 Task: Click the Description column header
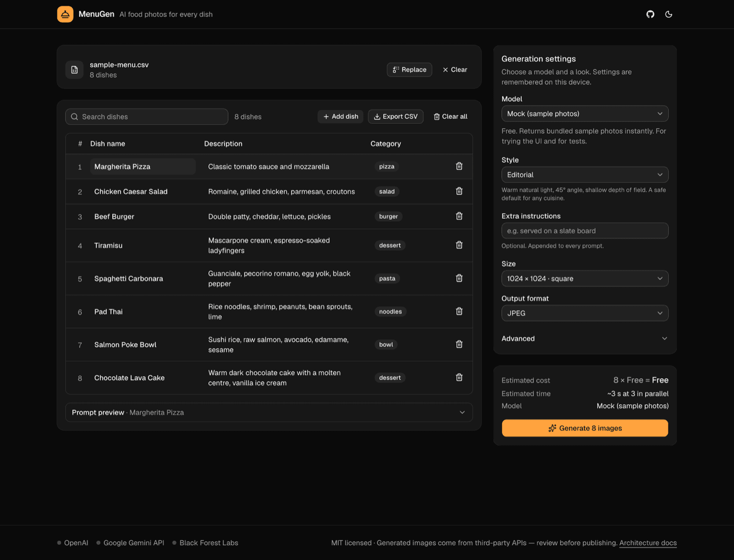[223, 144]
